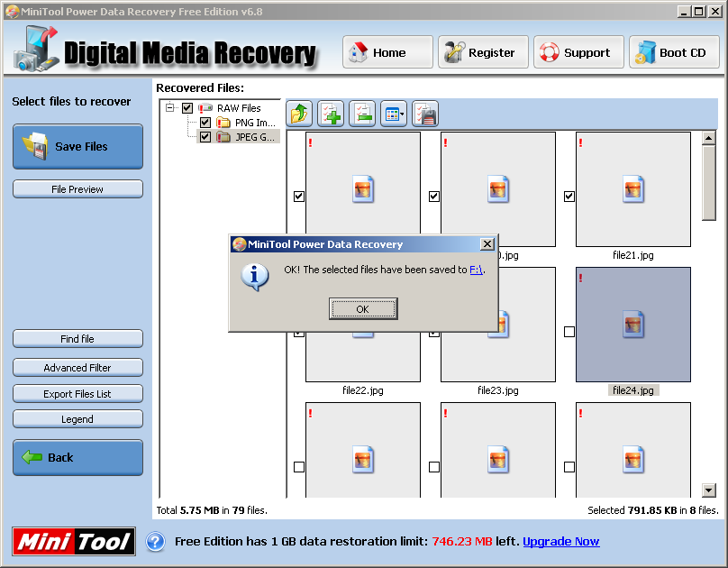The height and width of the screenshot is (568, 728).
Task: Click the PNG Images folder icon
Action: (223, 123)
